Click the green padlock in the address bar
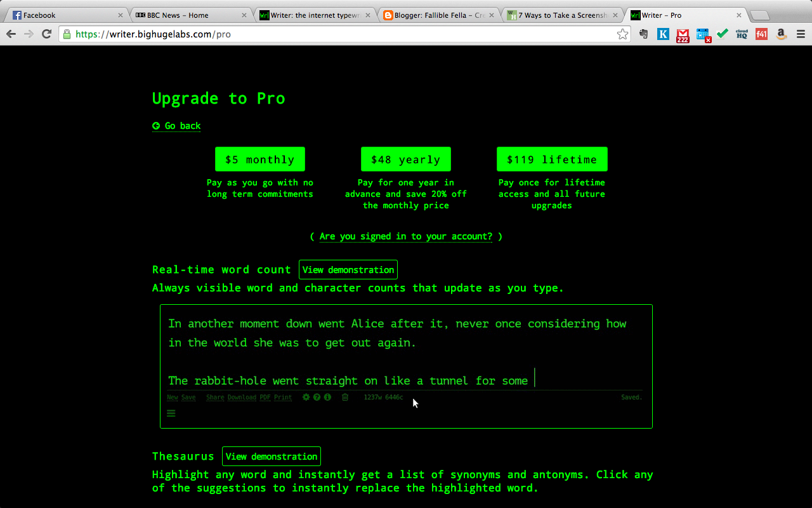The image size is (812, 508). coord(67,34)
